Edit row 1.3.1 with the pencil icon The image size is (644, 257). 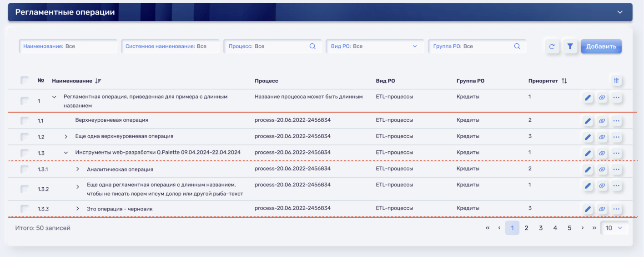[588, 170]
